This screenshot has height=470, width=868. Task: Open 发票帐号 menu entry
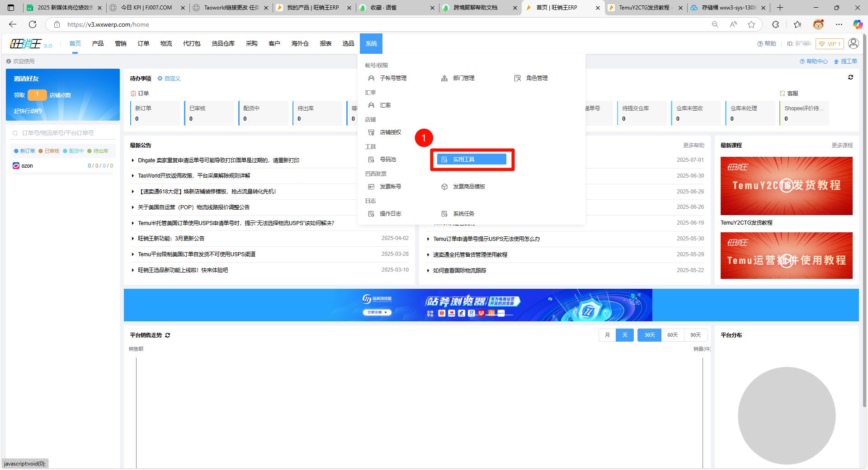point(385,187)
